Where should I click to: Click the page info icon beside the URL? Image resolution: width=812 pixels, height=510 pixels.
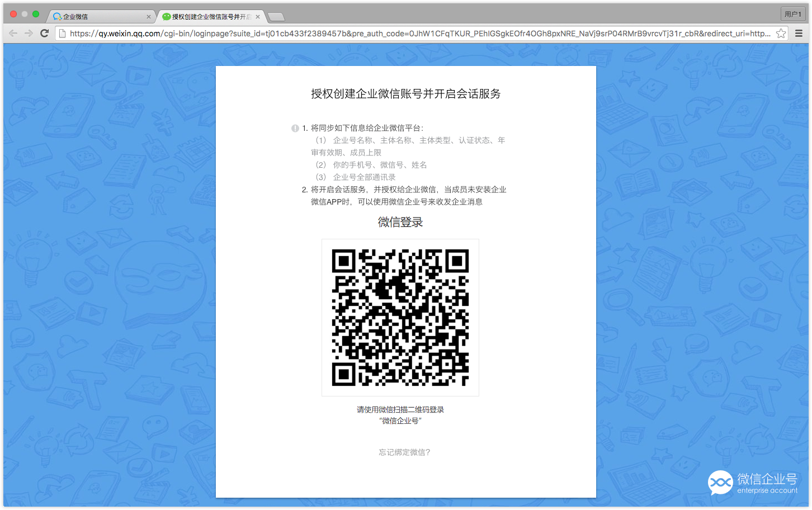click(x=63, y=34)
